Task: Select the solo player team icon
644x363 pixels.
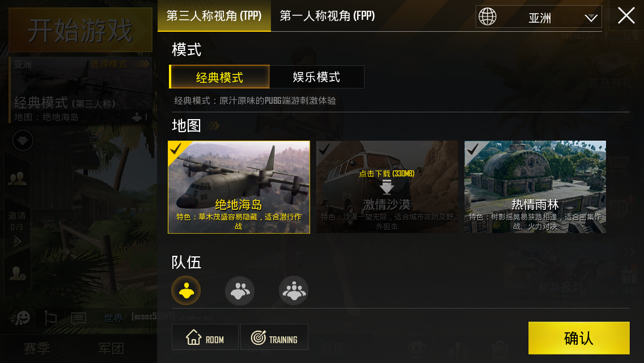Action: 186,290
